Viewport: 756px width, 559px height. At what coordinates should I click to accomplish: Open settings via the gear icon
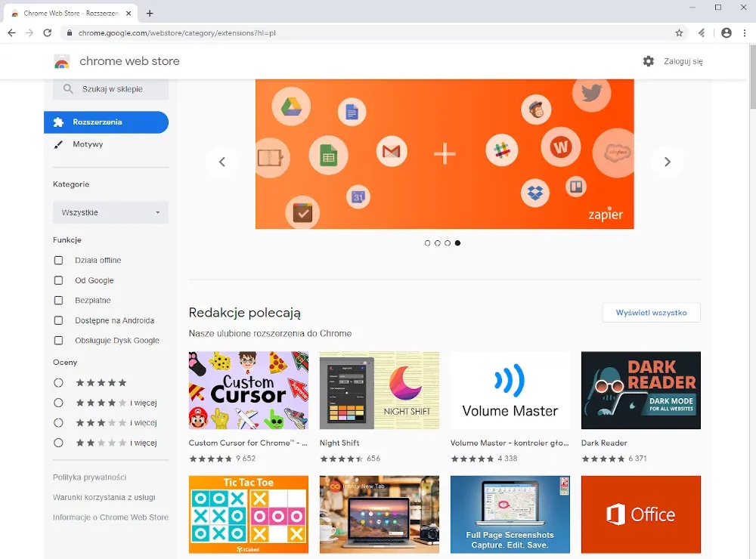[x=649, y=61]
